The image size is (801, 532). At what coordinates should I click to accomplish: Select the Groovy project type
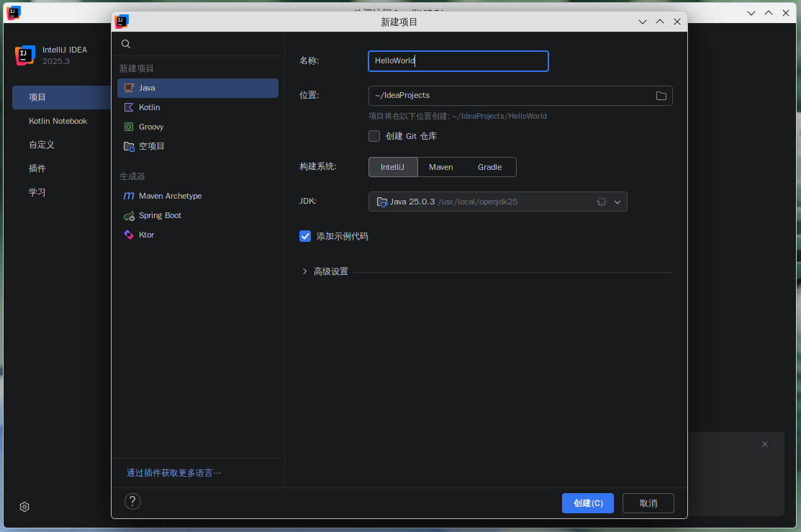point(198,127)
